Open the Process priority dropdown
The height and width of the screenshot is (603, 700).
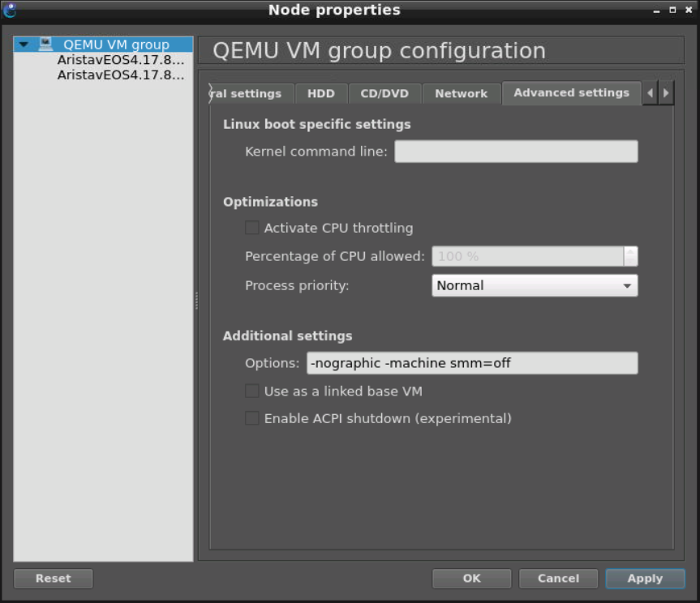coord(534,285)
